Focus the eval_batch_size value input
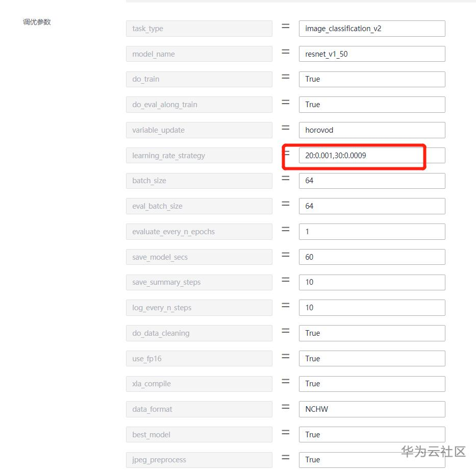 pyautogui.click(x=371, y=206)
